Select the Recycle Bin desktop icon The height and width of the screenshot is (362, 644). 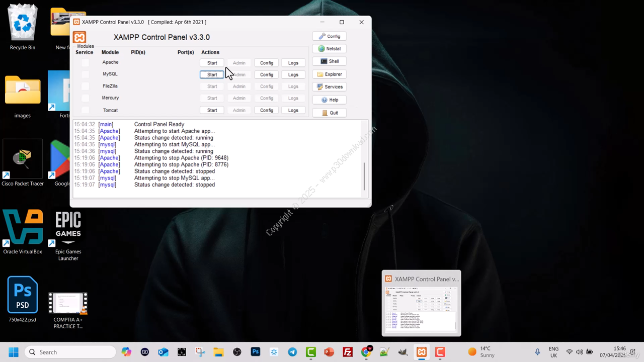pyautogui.click(x=23, y=27)
